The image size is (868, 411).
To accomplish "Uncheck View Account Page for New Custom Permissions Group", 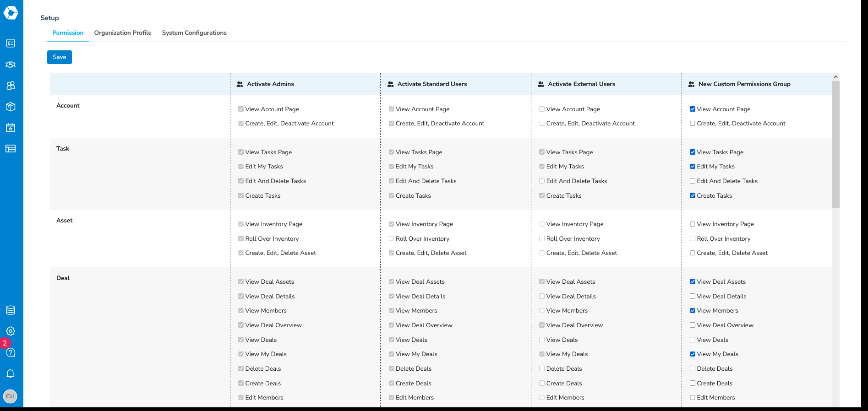I will 693,109.
